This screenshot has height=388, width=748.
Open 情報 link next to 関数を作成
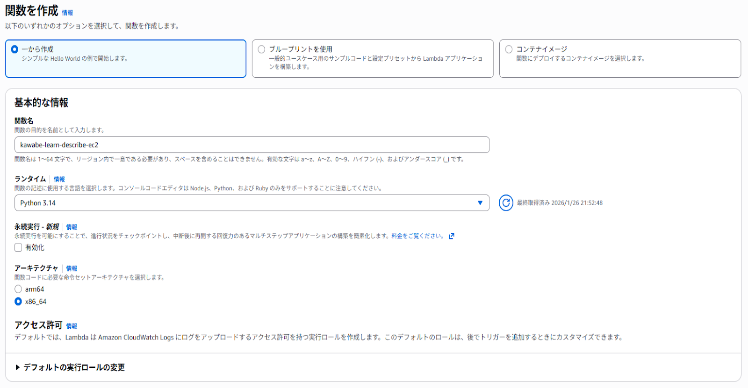[67, 13]
